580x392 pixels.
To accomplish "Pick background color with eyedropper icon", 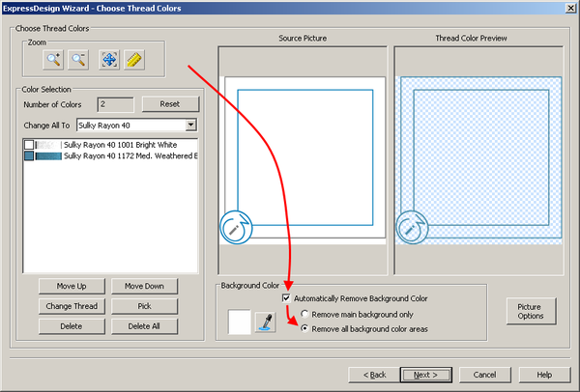I will (266, 322).
